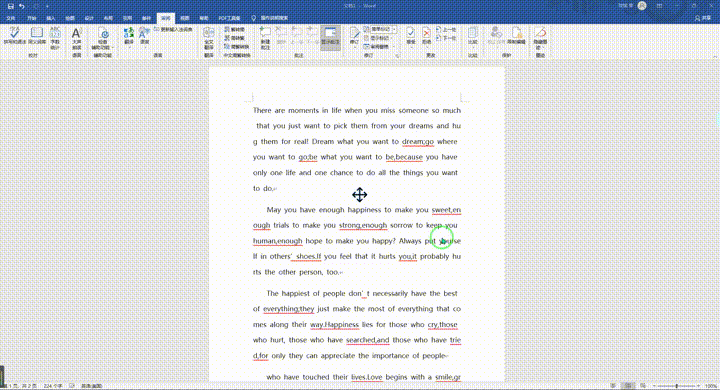This screenshot has width=720, height=390.
Task: Click the Share button
Action: coord(703,18)
